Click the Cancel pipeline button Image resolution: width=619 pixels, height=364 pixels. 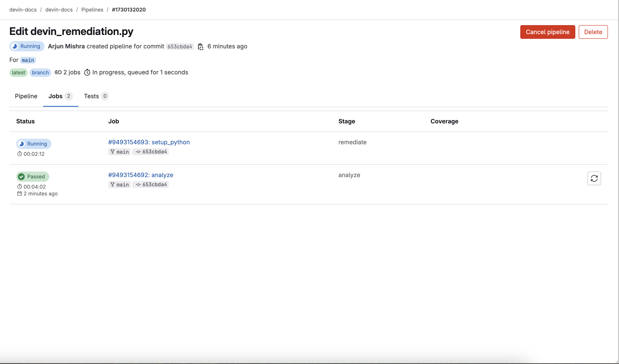pyautogui.click(x=548, y=32)
